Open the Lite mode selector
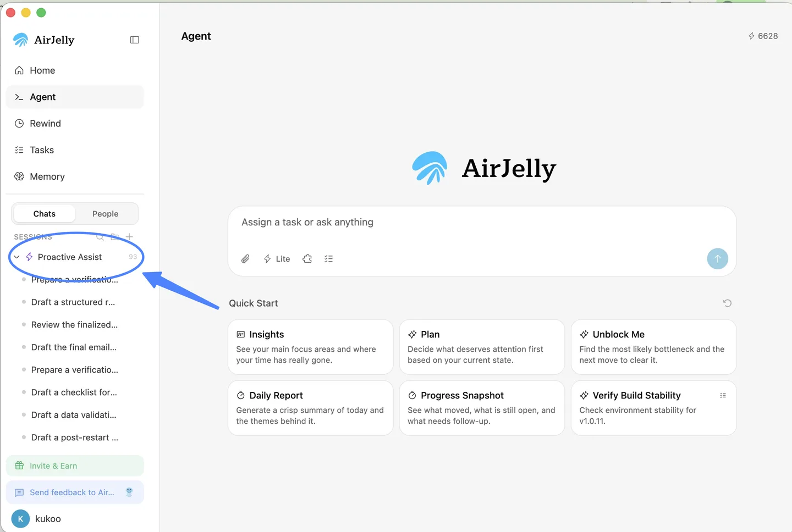 coord(277,259)
